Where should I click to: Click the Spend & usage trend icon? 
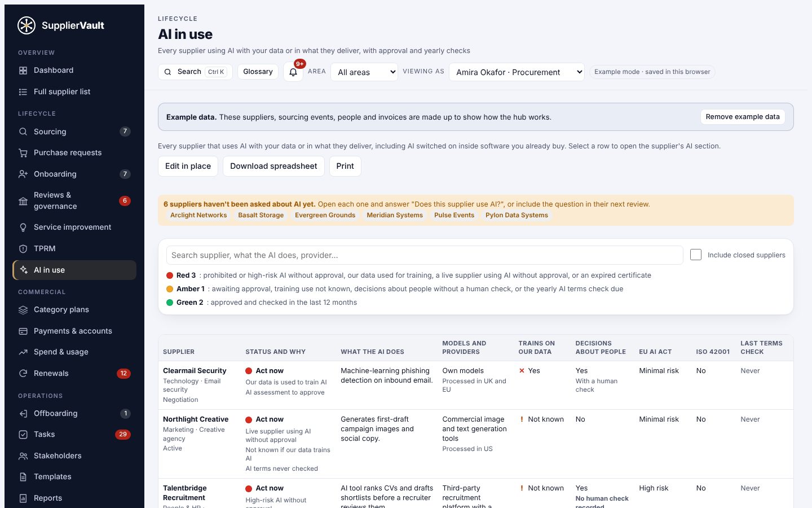tap(23, 352)
